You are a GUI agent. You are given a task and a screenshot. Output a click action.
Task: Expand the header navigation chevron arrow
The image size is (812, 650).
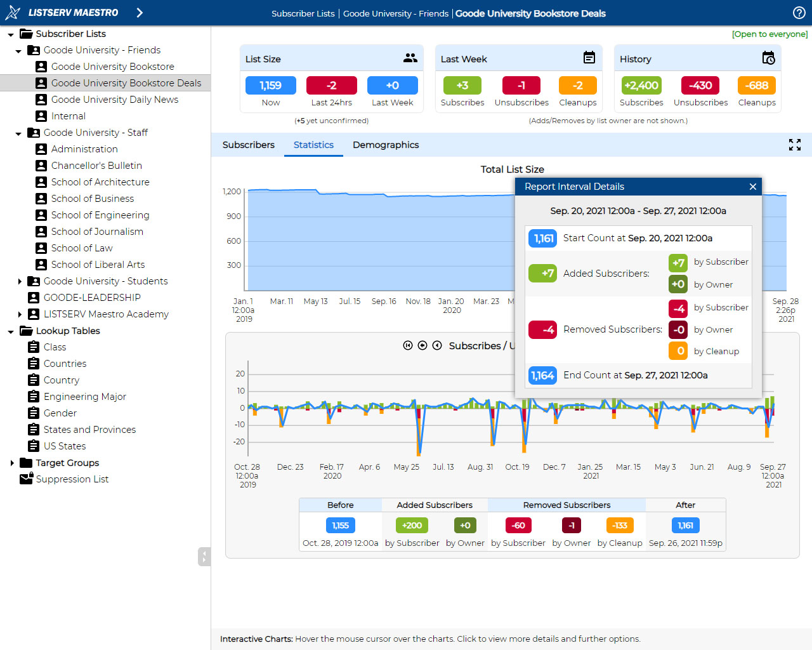[140, 13]
